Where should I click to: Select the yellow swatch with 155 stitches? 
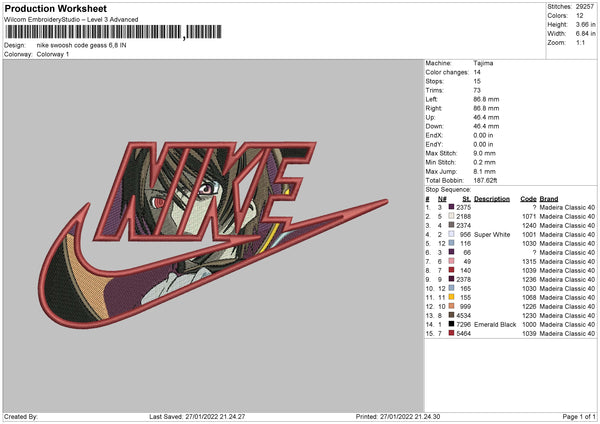pos(452,297)
